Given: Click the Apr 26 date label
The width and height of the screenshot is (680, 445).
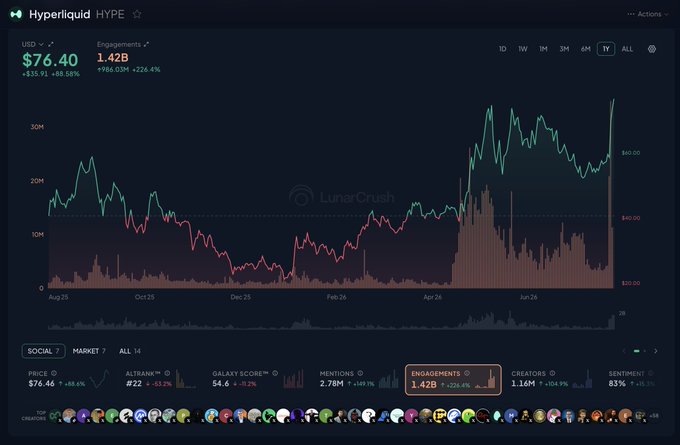Looking at the screenshot, I should 432,297.
